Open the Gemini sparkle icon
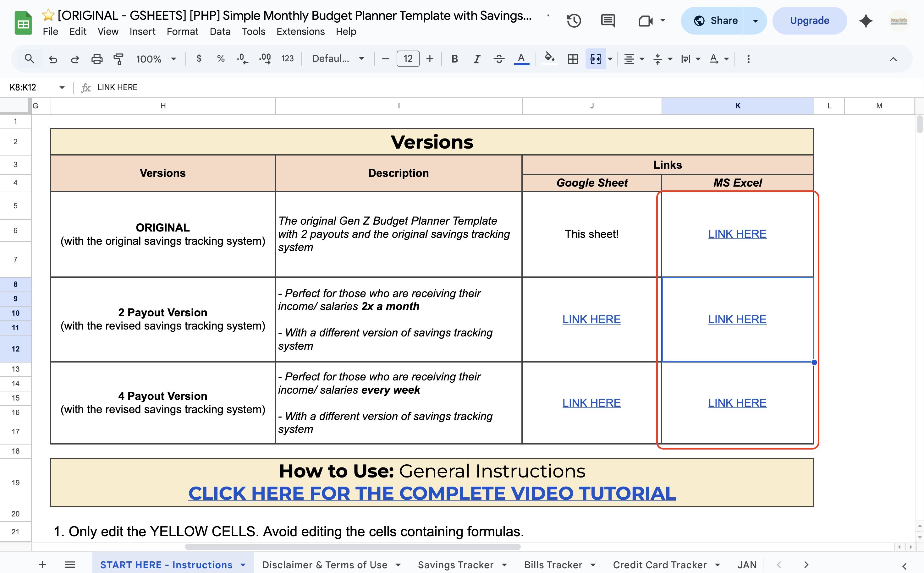The height and width of the screenshot is (573, 924). [x=866, y=20]
